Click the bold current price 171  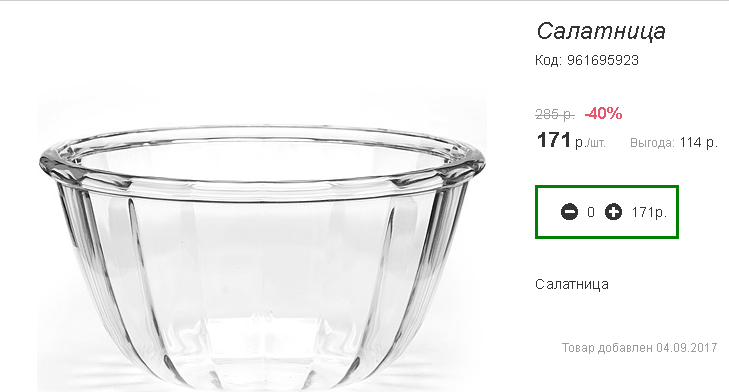pos(553,140)
